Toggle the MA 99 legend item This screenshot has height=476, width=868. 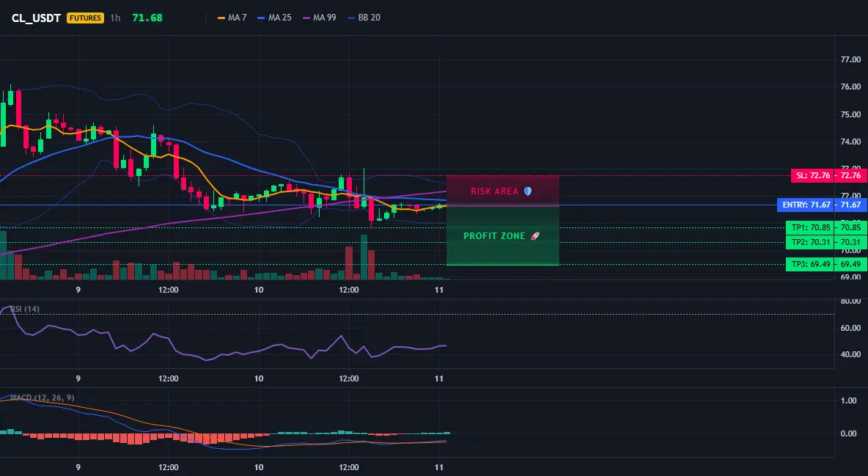point(320,18)
